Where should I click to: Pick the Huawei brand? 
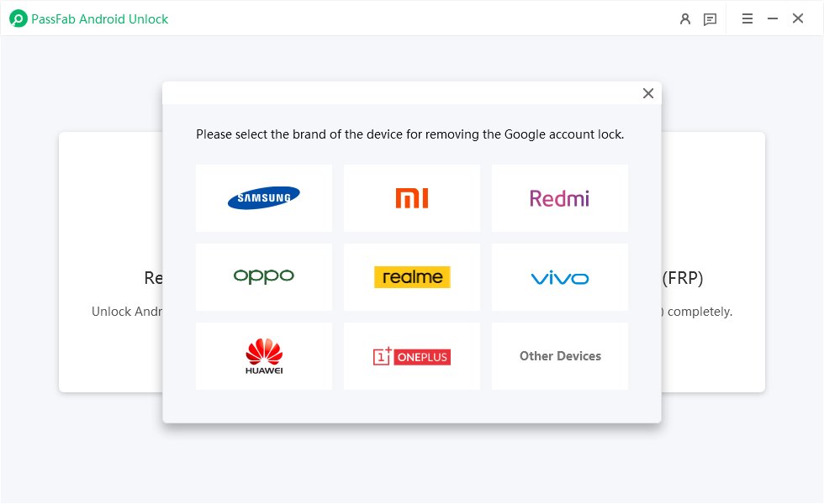point(263,355)
